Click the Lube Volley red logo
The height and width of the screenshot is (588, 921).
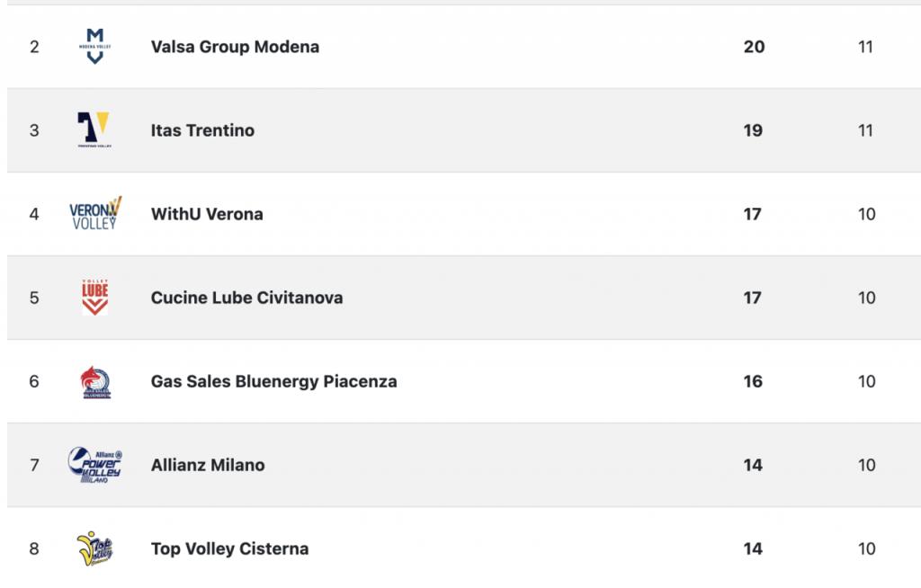(94, 298)
